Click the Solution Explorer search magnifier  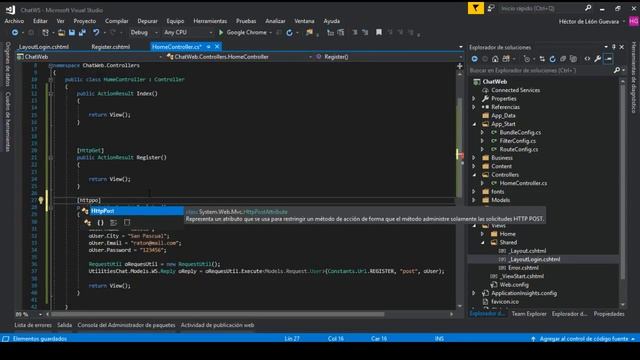[x=616, y=71]
